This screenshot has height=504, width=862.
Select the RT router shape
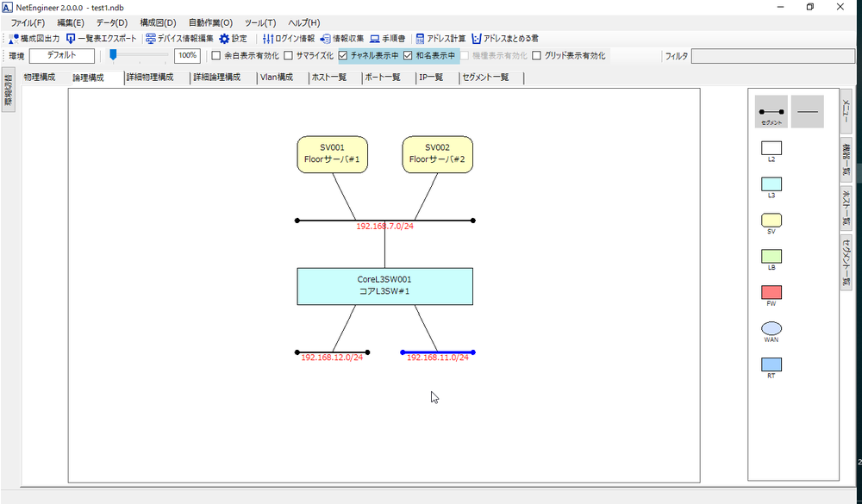(771, 364)
